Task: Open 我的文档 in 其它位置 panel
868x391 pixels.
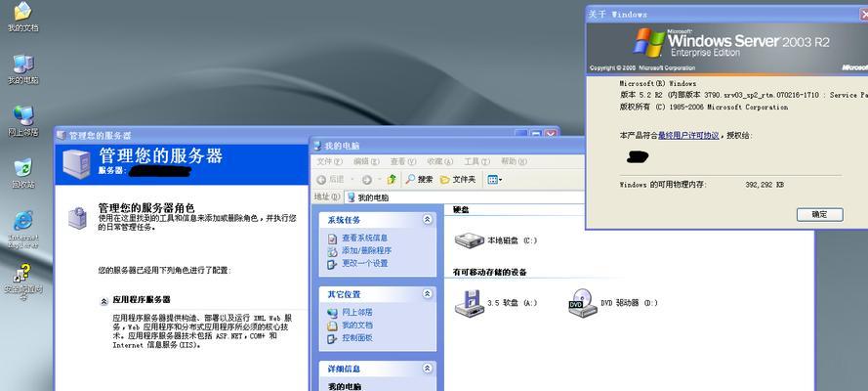Action: 357,326
